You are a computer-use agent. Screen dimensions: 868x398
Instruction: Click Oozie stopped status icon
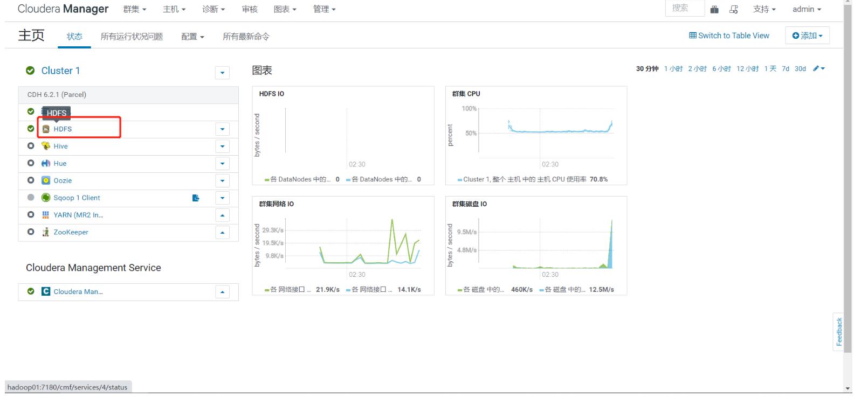click(x=31, y=180)
